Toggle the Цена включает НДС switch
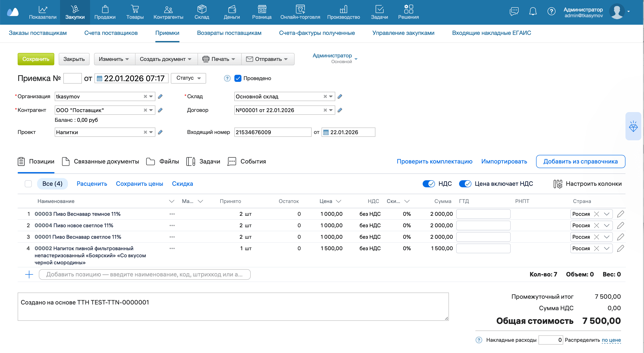The image size is (644, 353). pos(465,184)
